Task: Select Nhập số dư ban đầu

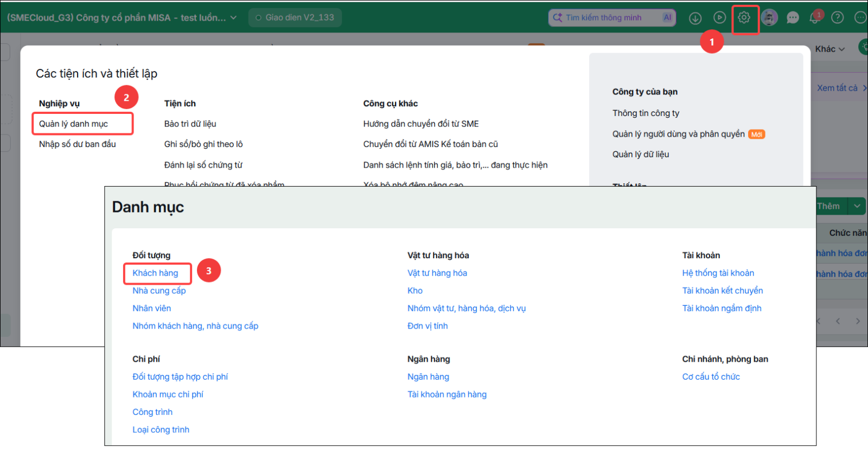Action: (x=78, y=144)
